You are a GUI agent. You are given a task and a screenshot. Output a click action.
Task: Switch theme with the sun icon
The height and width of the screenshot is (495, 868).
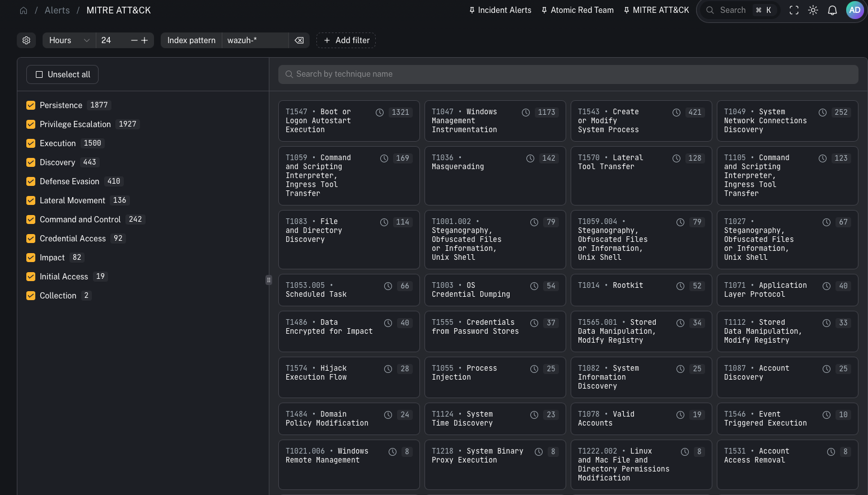pos(813,10)
